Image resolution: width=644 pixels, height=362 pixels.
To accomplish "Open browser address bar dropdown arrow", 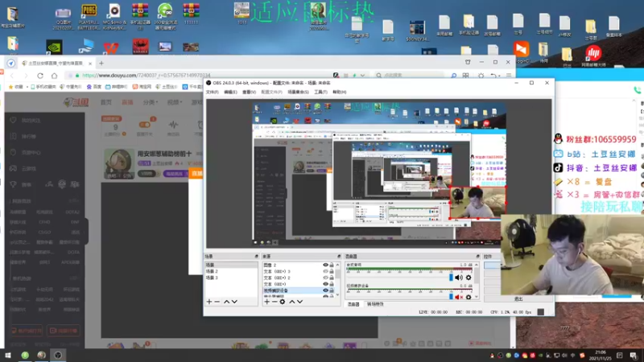I will click(x=362, y=76).
